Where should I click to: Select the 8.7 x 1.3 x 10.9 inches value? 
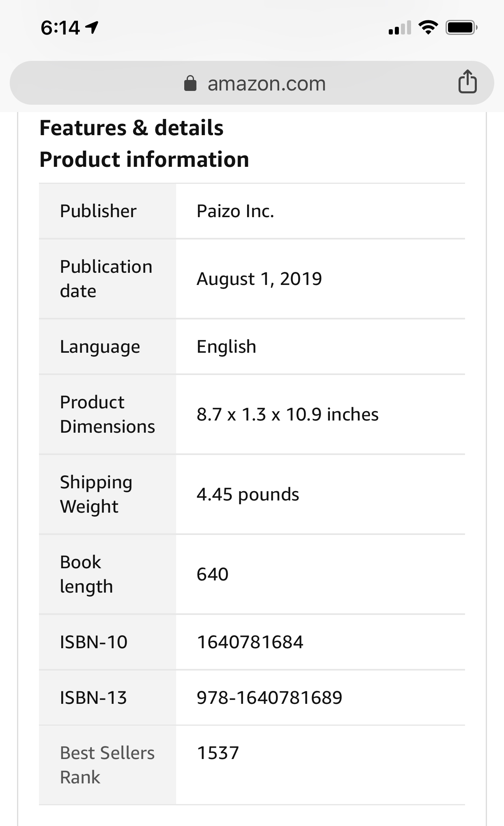click(x=288, y=414)
